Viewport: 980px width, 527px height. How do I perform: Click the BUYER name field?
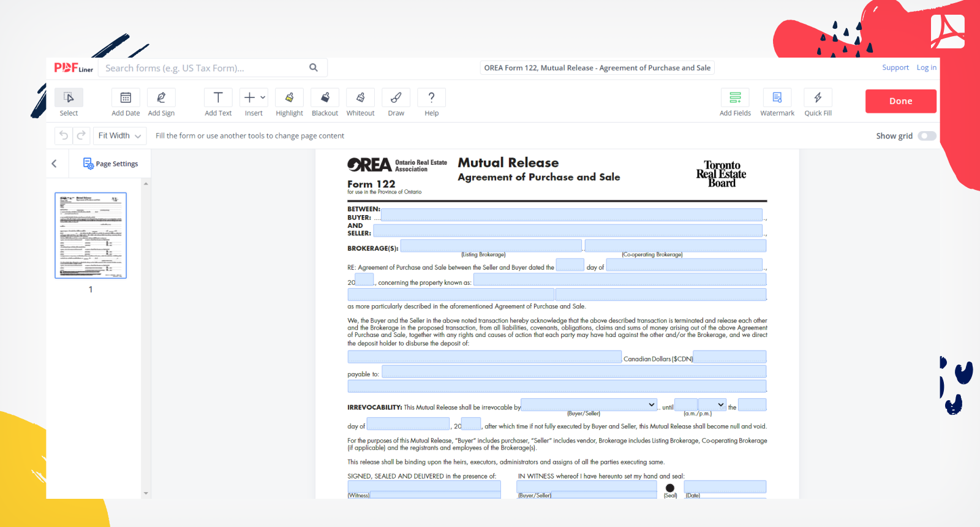(x=571, y=215)
